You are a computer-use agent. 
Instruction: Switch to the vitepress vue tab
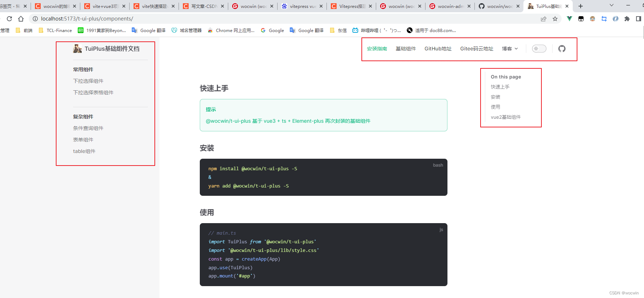coord(302,6)
